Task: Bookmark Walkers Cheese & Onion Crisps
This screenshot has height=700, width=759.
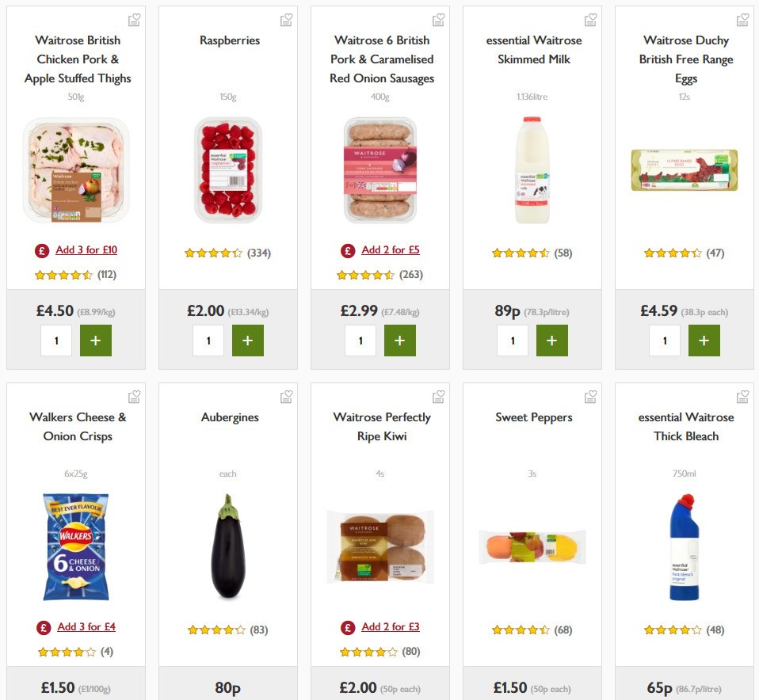Action: (134, 396)
